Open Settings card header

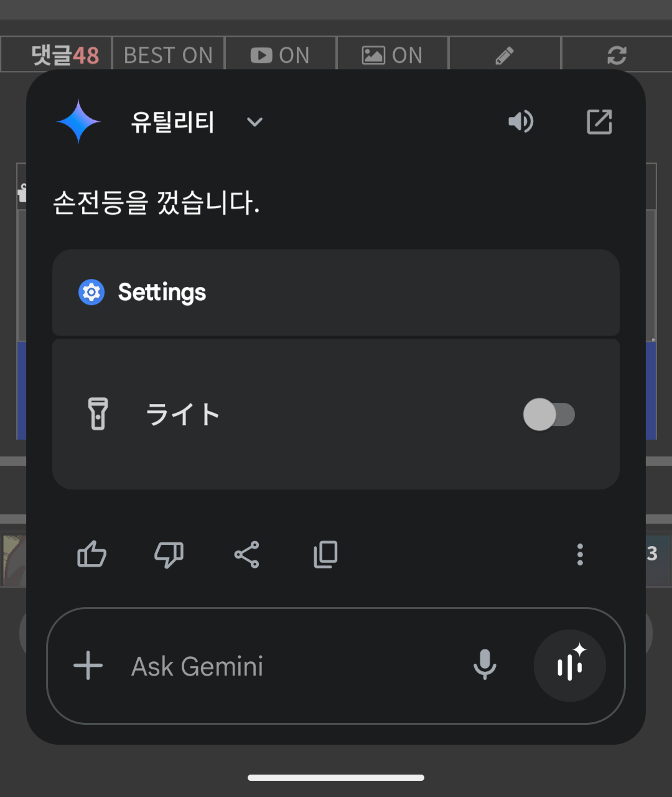pos(336,292)
